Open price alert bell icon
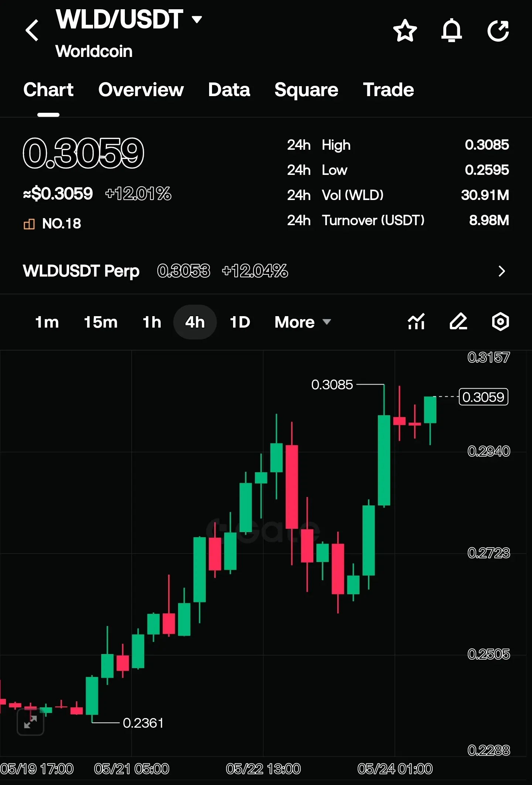The image size is (532, 785). tap(451, 30)
